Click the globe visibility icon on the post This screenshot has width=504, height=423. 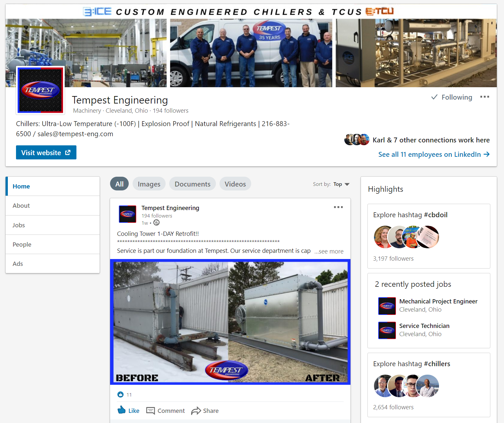pyautogui.click(x=156, y=222)
